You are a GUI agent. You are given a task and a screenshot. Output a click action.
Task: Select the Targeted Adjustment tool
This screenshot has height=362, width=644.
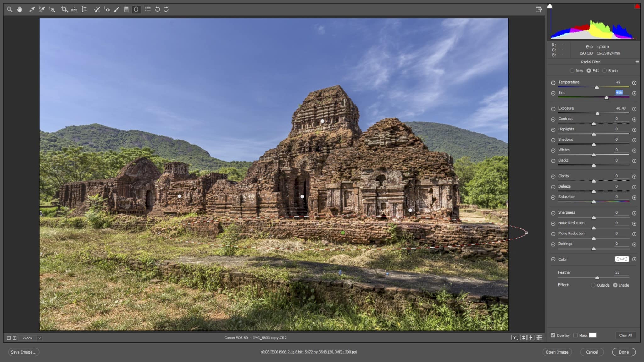(x=52, y=9)
